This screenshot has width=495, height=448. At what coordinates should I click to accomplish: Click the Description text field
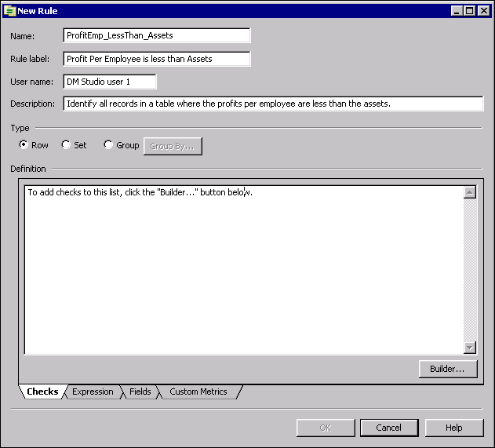pyautogui.click(x=273, y=104)
